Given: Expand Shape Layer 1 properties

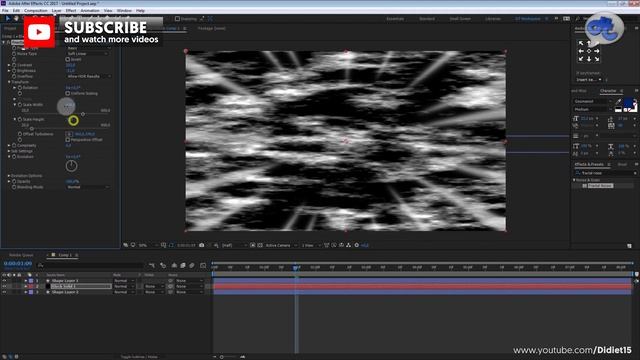Looking at the screenshot, I should [x=26, y=281].
